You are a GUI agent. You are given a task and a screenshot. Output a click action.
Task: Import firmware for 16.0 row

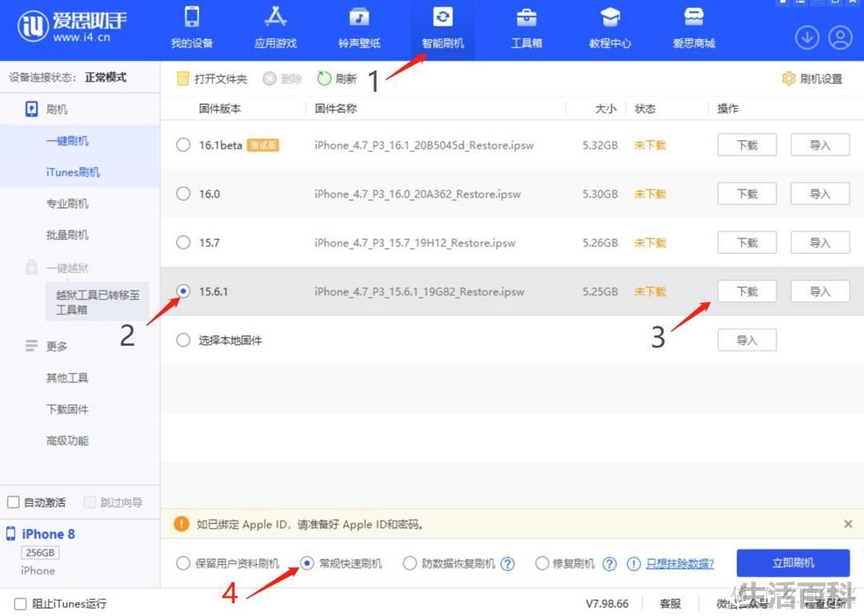(820, 194)
